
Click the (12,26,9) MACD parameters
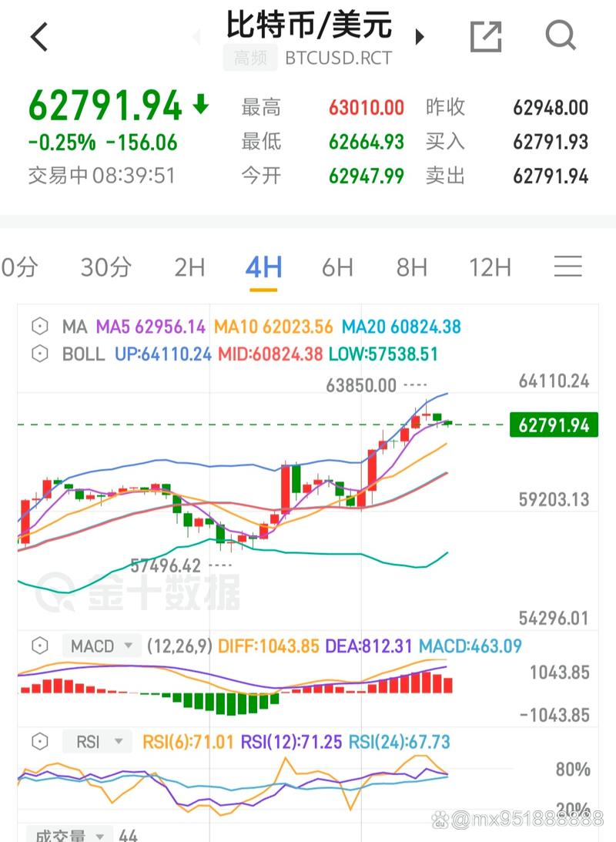(179, 646)
